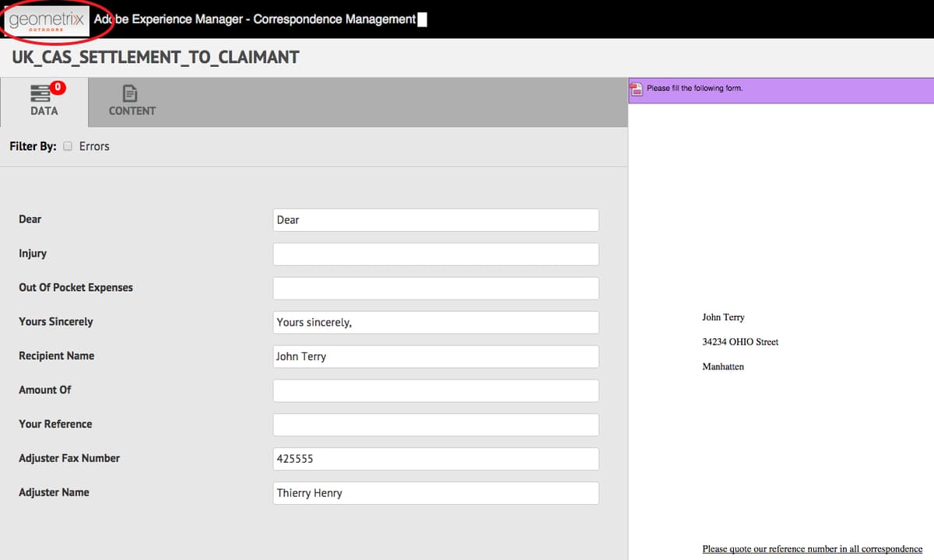Click the red error count badge
Image resolution: width=934 pixels, height=560 pixels.
[x=58, y=86]
